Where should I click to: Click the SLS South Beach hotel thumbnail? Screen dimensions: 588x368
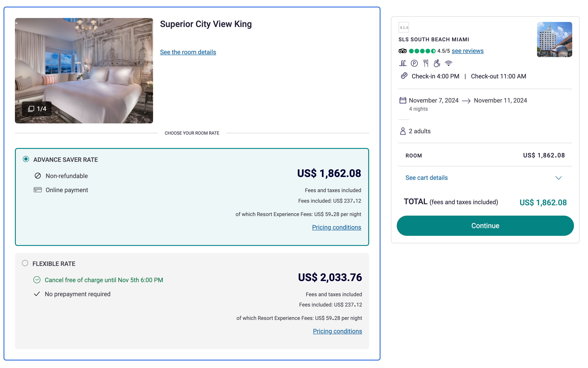pyautogui.click(x=554, y=40)
